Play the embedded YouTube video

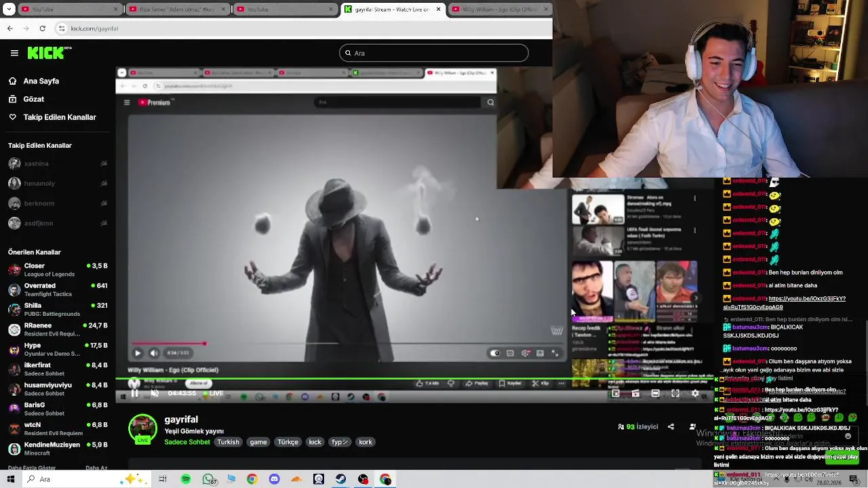click(x=138, y=352)
